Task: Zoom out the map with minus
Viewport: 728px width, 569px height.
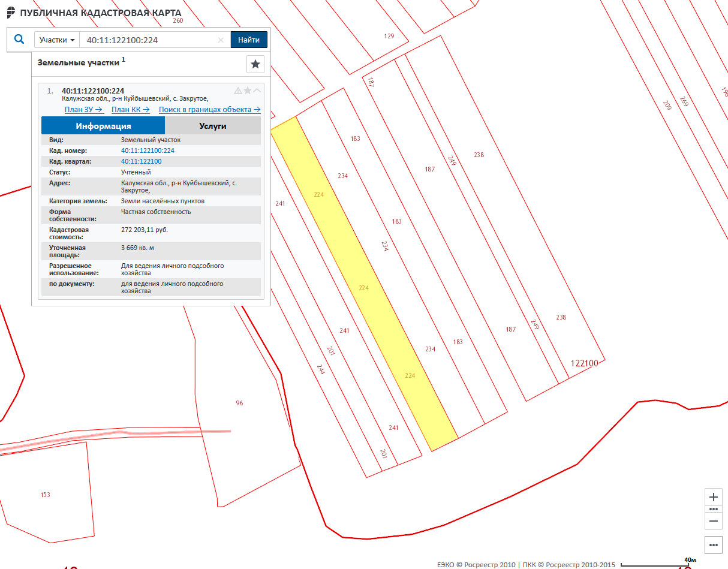Action: pos(714,521)
